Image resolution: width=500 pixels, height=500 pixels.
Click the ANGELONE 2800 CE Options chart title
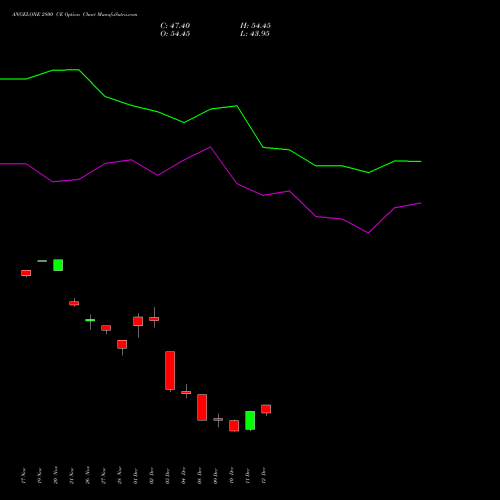[74, 15]
